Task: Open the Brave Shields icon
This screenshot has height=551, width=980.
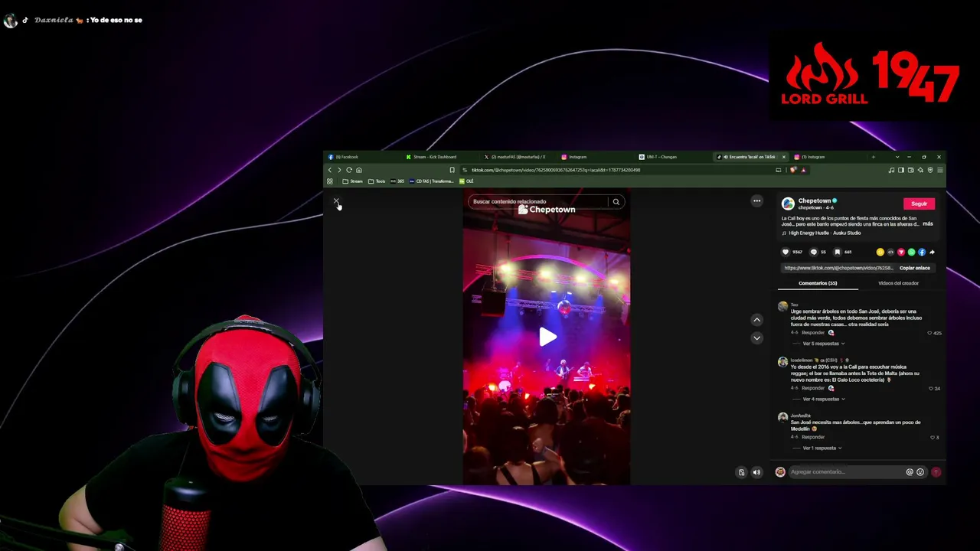Action: (793, 170)
